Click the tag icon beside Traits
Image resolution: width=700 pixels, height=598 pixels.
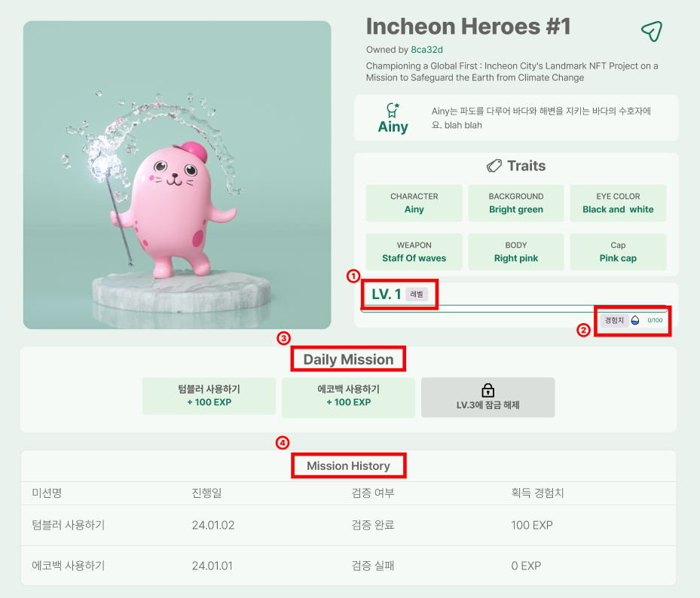pyautogui.click(x=494, y=166)
